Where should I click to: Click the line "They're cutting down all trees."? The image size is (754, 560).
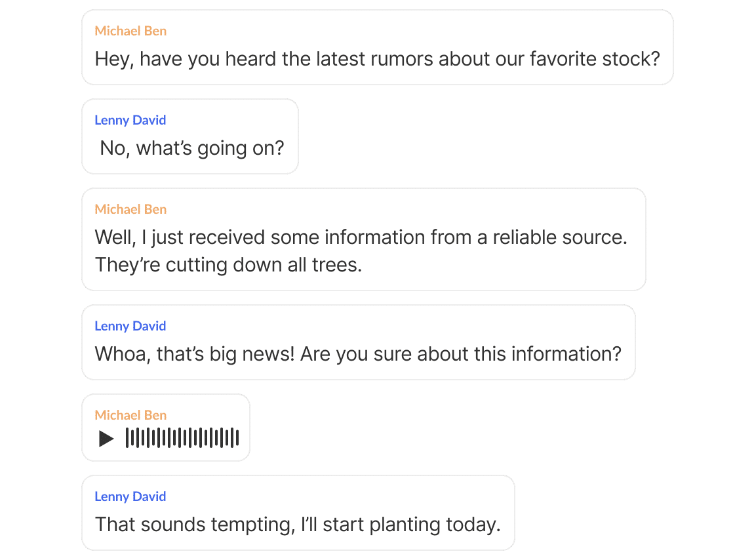click(228, 265)
